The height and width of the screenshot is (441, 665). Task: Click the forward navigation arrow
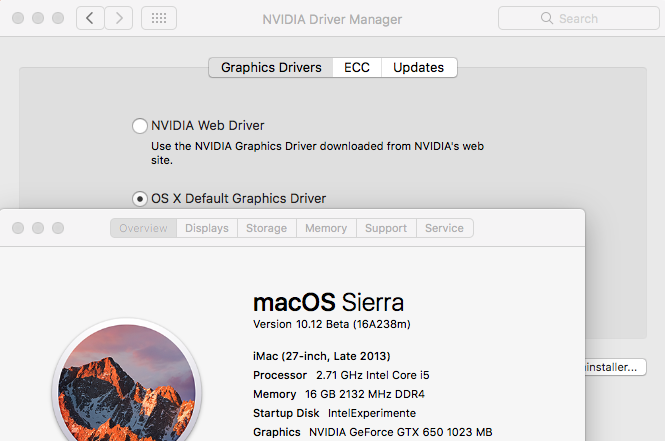[119, 18]
